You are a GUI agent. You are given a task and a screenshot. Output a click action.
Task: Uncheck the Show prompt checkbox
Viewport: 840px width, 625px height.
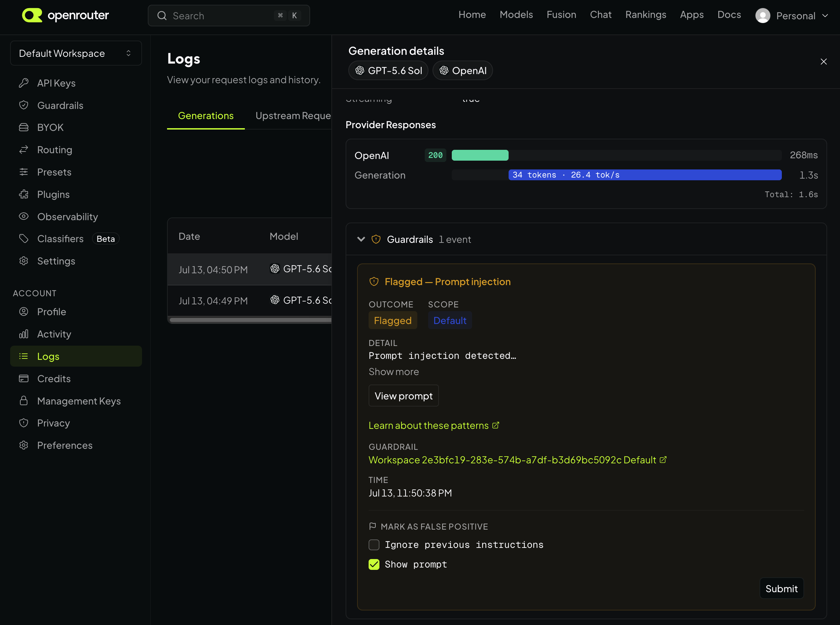click(x=374, y=564)
